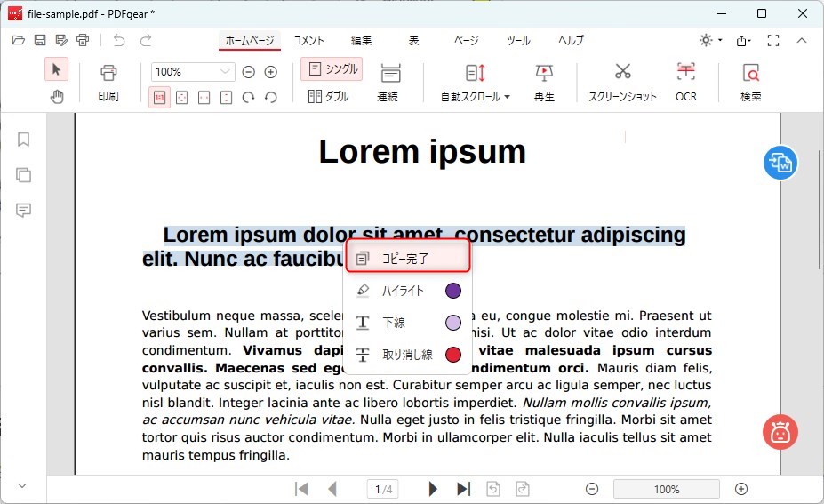The width and height of the screenshot is (824, 504).
Task: Zoom in with the ribbon plus icon
Action: 270,72
